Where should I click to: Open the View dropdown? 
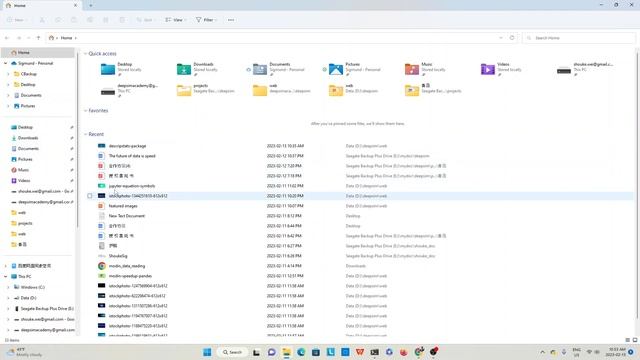176,20
